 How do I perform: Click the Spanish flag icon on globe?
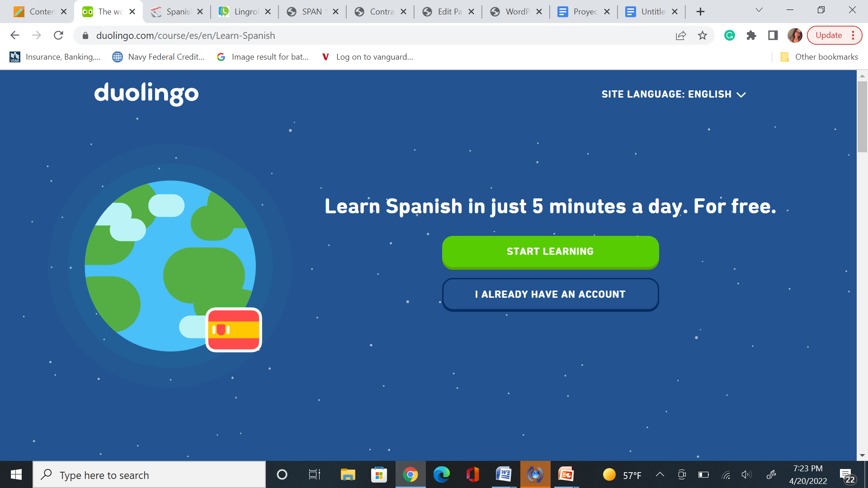[x=234, y=330]
